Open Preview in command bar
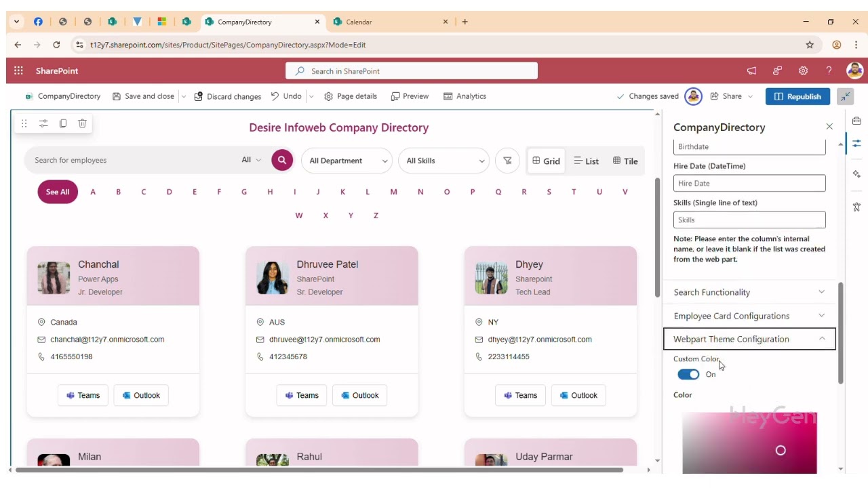The width and height of the screenshot is (868, 488). click(410, 96)
